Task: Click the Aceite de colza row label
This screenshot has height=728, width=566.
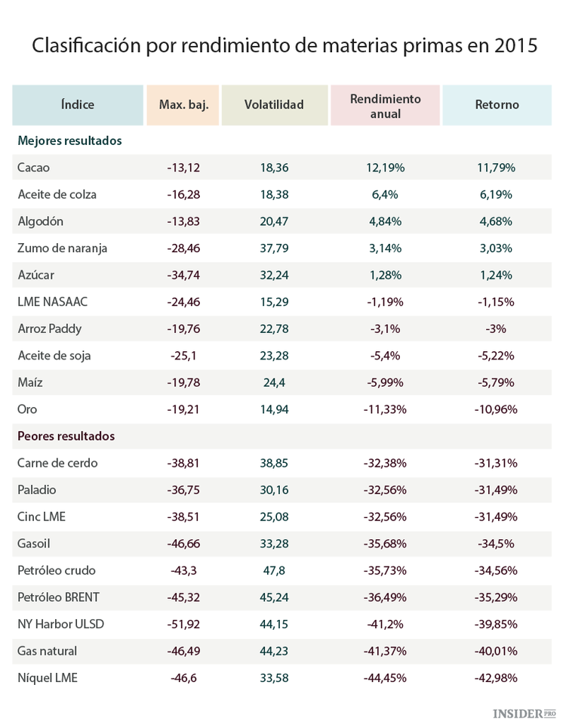Action: pos(57,194)
